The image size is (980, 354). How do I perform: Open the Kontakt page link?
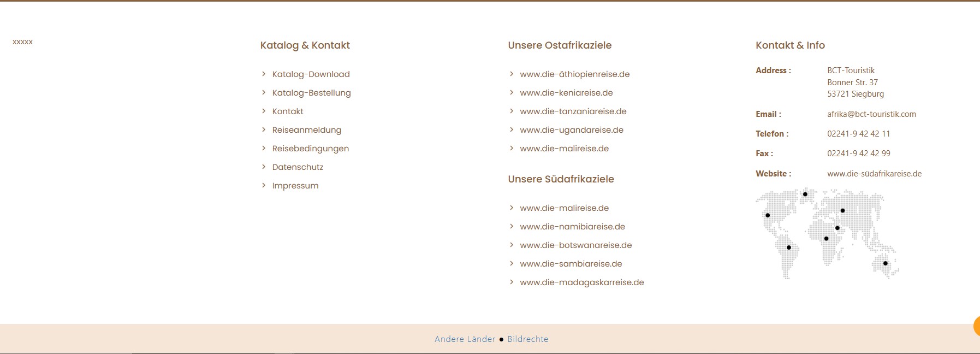288,111
